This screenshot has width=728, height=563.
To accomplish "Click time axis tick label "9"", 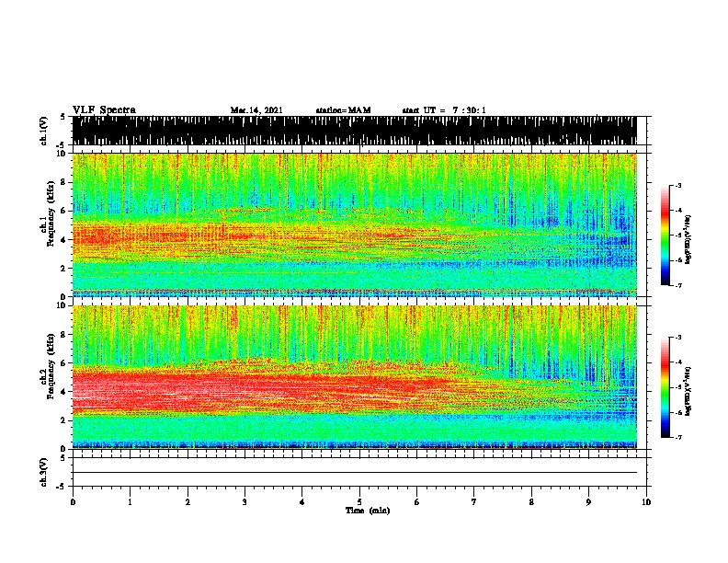I will pos(588,502).
